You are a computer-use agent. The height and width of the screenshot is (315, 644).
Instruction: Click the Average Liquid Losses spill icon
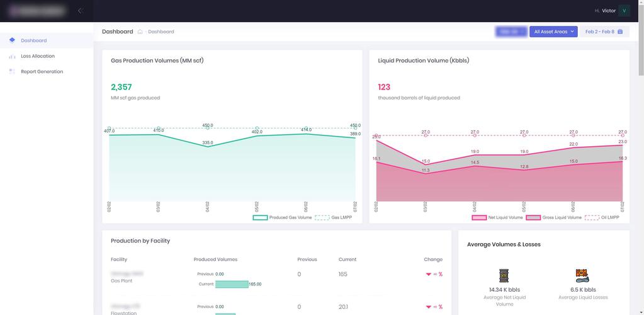(x=582, y=275)
